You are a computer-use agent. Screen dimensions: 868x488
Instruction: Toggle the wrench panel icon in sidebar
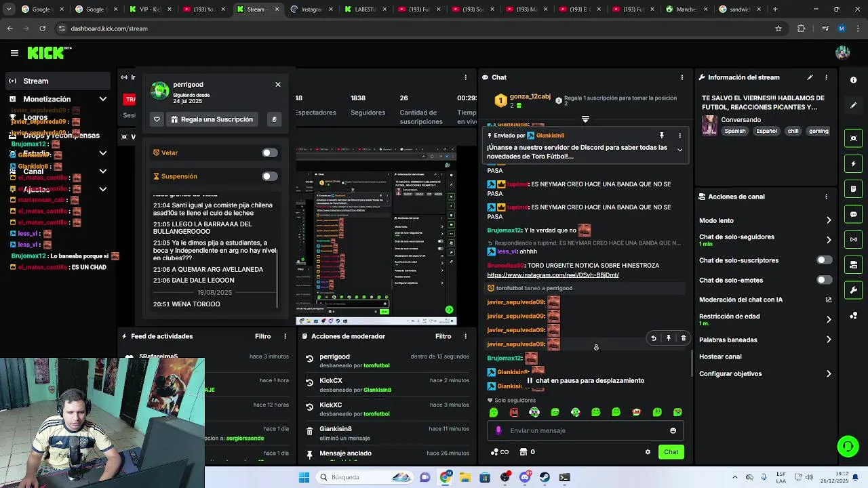pos(854,290)
